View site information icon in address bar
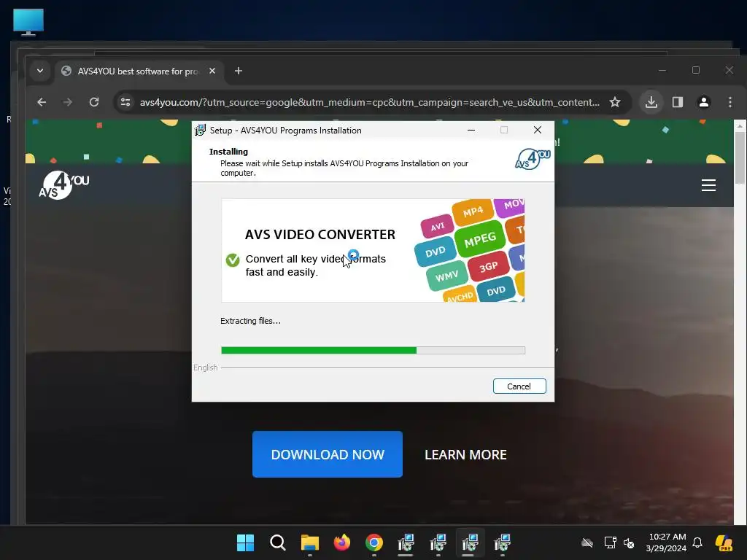This screenshot has height=560, width=747. [x=125, y=102]
